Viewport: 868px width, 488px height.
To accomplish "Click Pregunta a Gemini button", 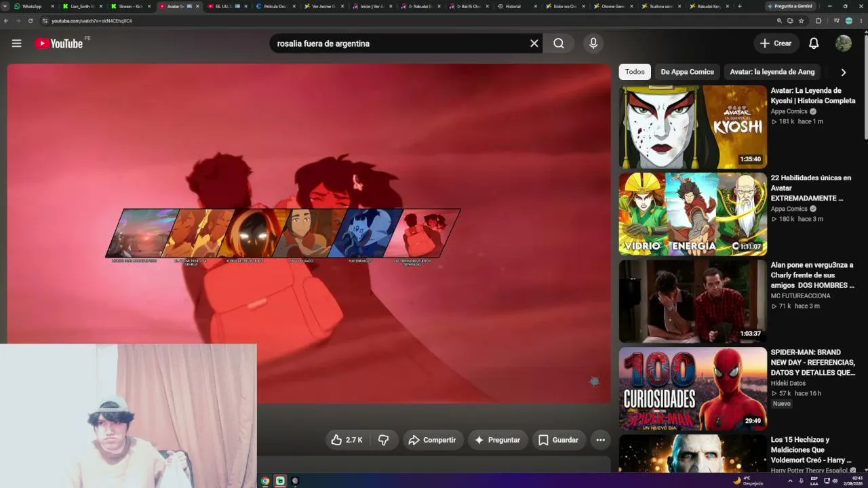I will 790,6.
